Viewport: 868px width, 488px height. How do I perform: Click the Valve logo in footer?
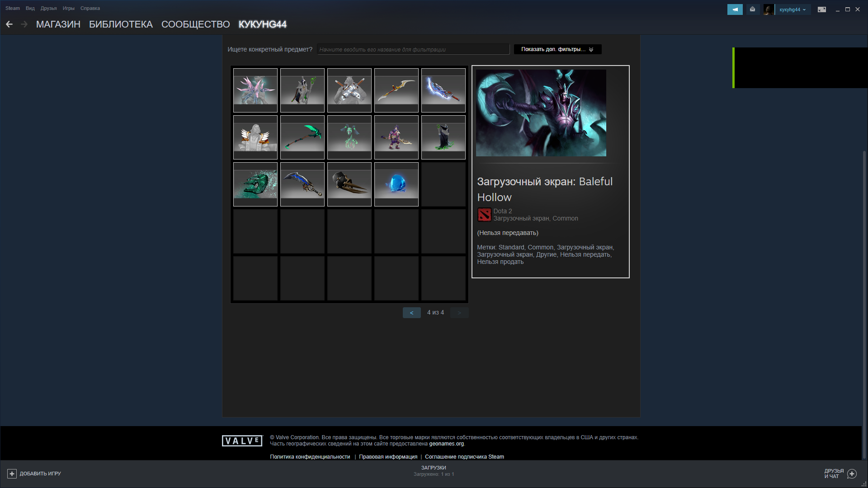coord(242,441)
